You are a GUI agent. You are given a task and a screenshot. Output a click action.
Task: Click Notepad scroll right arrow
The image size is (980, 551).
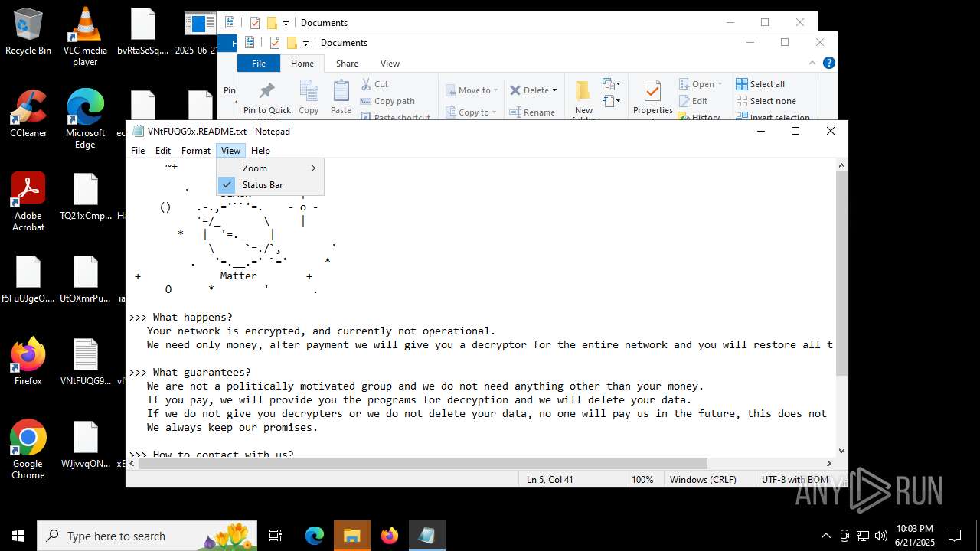(x=828, y=463)
